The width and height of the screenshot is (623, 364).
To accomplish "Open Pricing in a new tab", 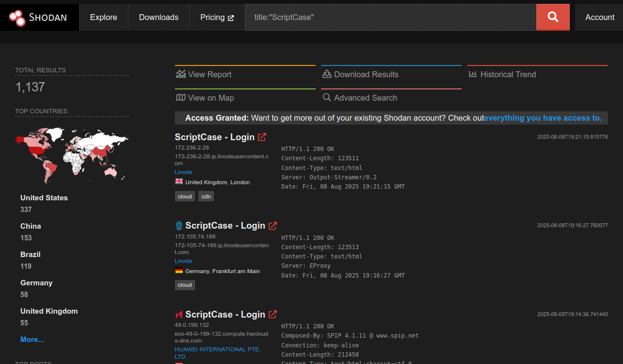I will tap(216, 17).
